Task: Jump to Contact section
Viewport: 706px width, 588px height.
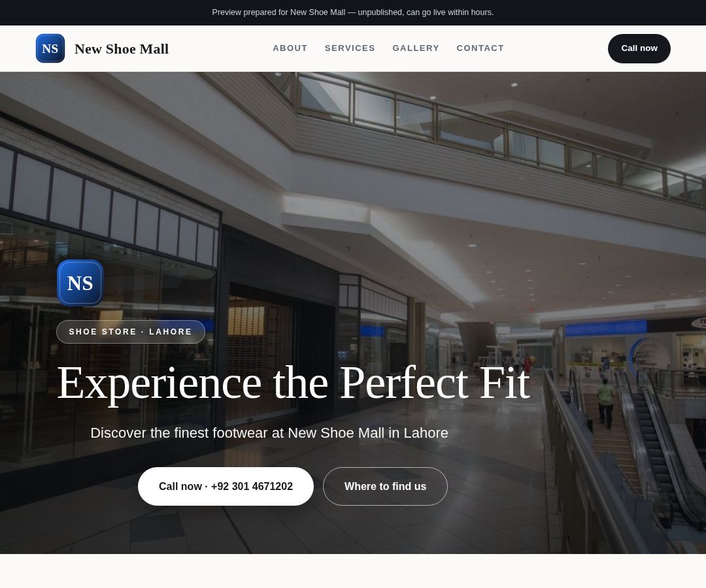Action: pyautogui.click(x=480, y=48)
